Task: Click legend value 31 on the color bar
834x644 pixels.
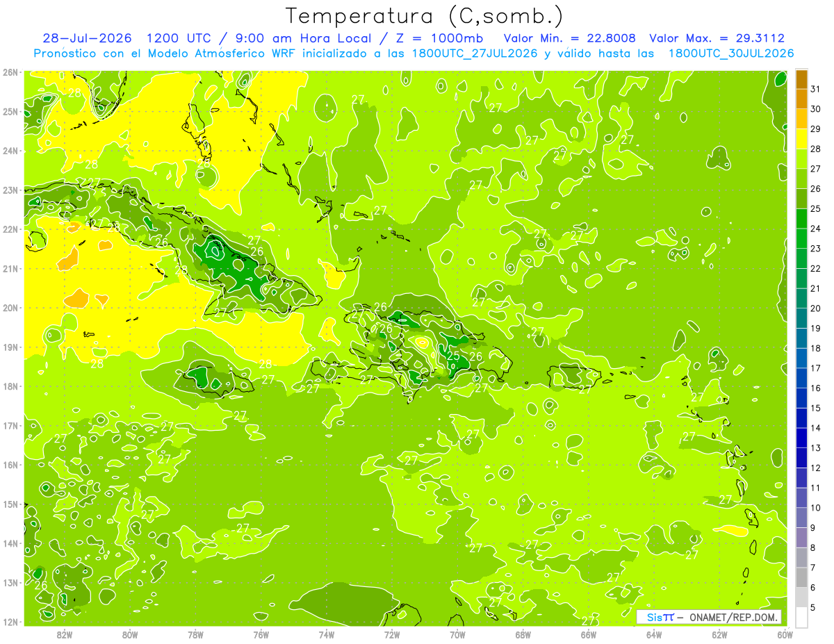Action: 816,88
